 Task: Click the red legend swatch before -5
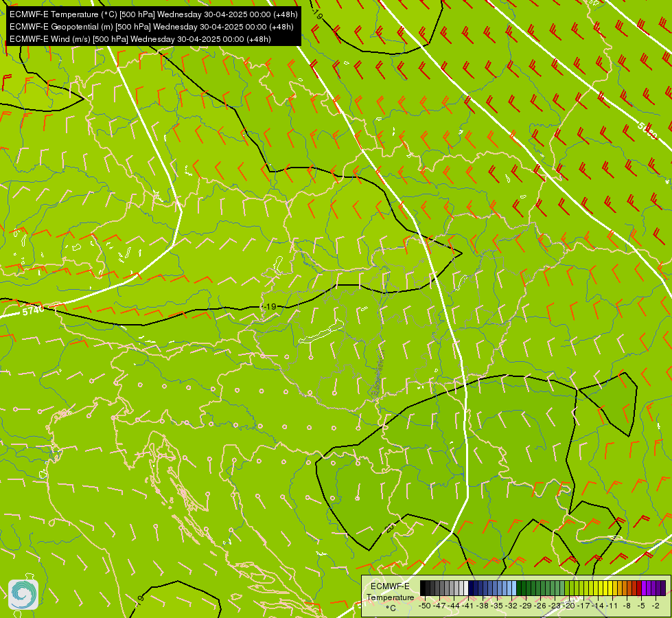[x=639, y=588]
